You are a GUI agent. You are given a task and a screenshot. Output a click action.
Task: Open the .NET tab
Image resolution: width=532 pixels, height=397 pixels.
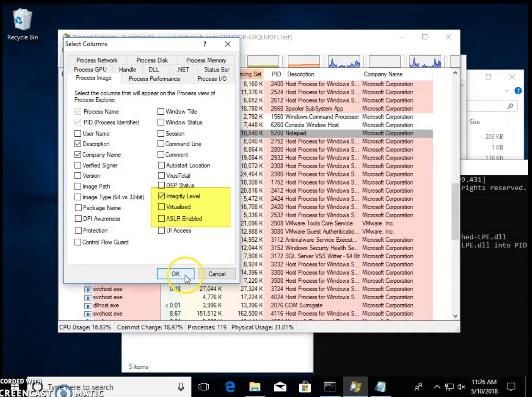183,70
